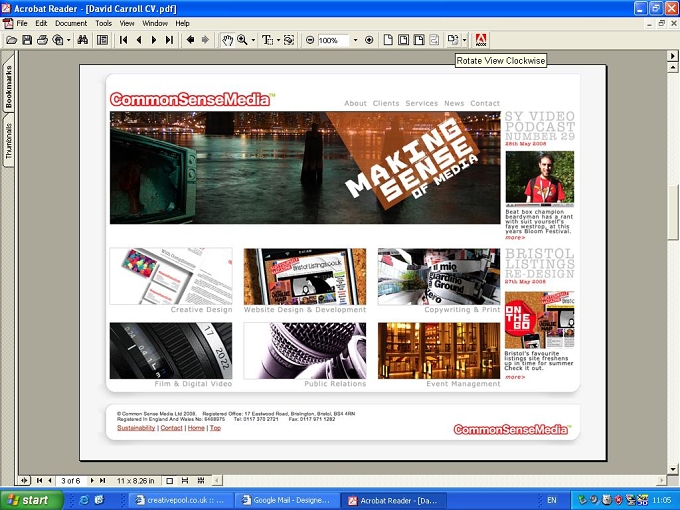Click the Home link in the page footer
This screenshot has height=510, width=680.
[196, 428]
